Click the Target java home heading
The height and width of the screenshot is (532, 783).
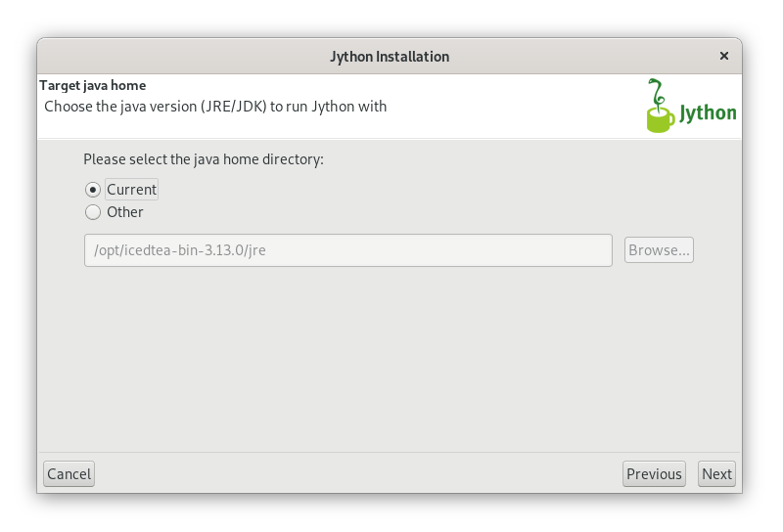click(x=93, y=85)
